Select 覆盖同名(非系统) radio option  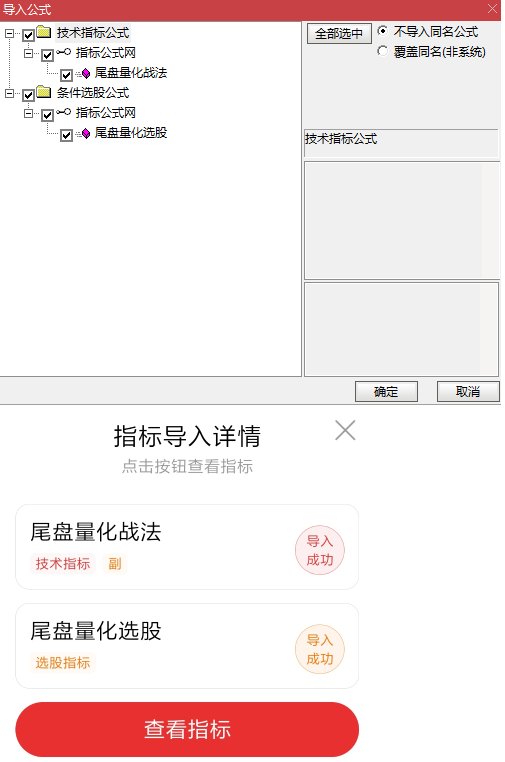point(383,51)
